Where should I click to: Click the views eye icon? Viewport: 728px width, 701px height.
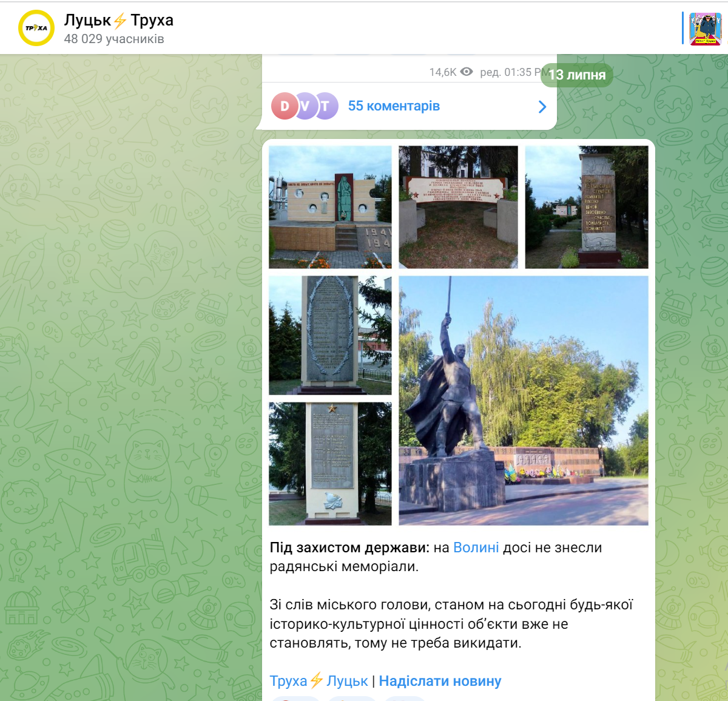[467, 72]
